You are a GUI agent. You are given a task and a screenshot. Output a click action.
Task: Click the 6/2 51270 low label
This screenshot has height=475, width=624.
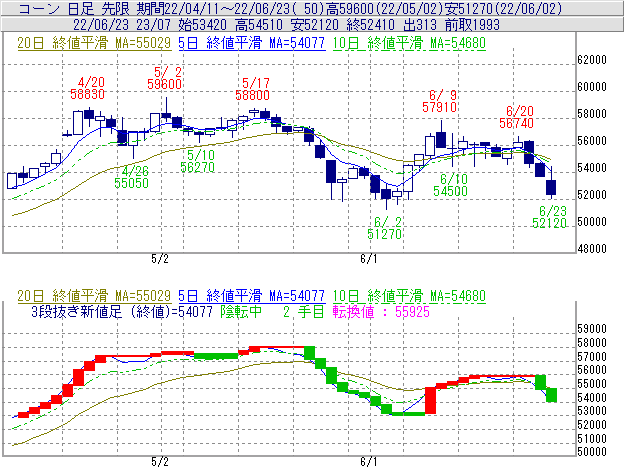(384, 228)
